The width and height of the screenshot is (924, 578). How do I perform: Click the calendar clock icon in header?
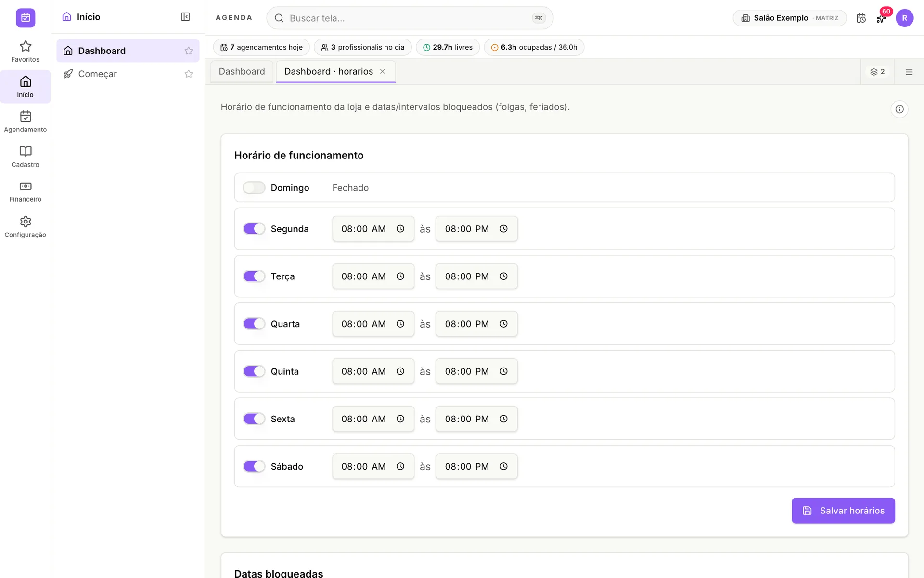click(861, 18)
